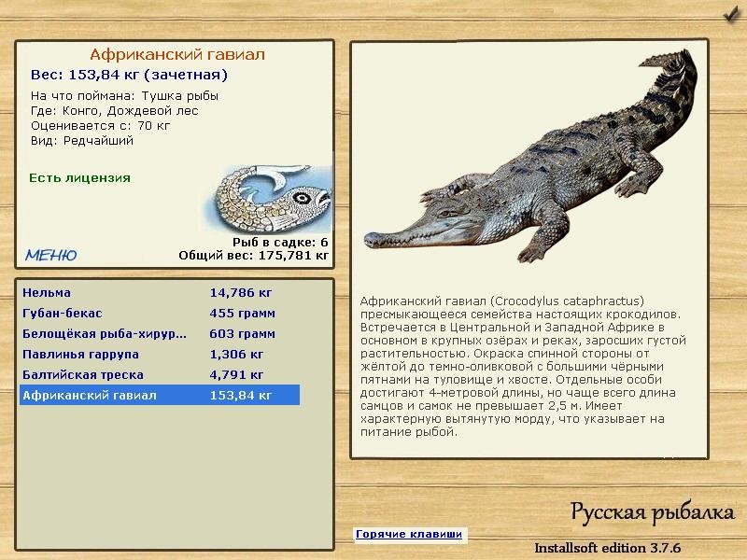Select Губан-бекас row in the list
747x560 pixels.
click(x=160, y=313)
